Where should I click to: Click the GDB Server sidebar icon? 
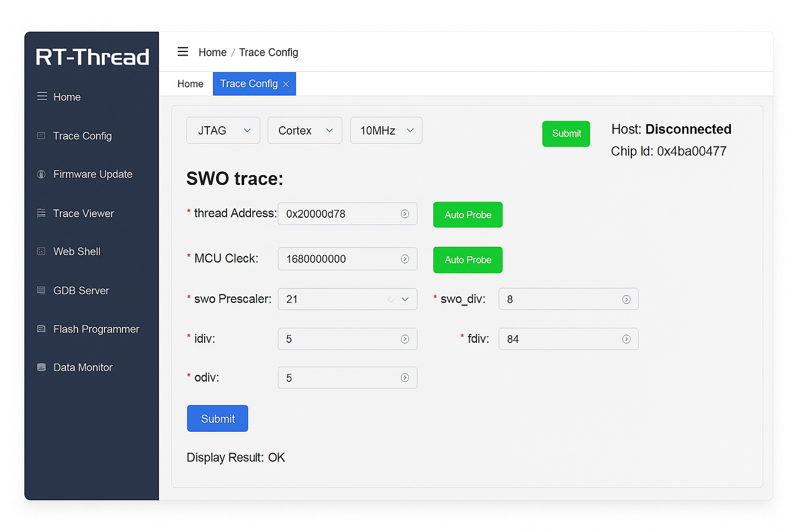pos(42,290)
